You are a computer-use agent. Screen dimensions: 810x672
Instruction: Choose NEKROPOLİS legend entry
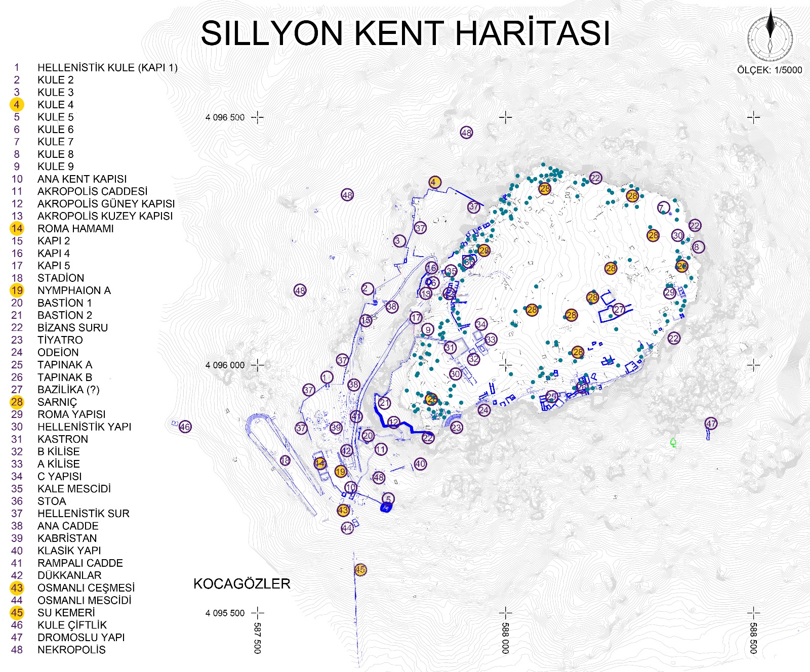coord(71,650)
